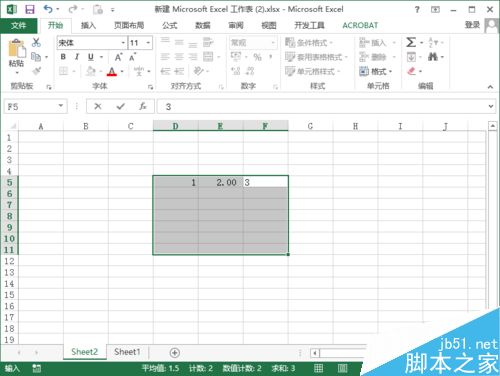Open the 插入 ribbon tab
Image resolution: width=500 pixels, height=376 pixels.
(x=88, y=25)
